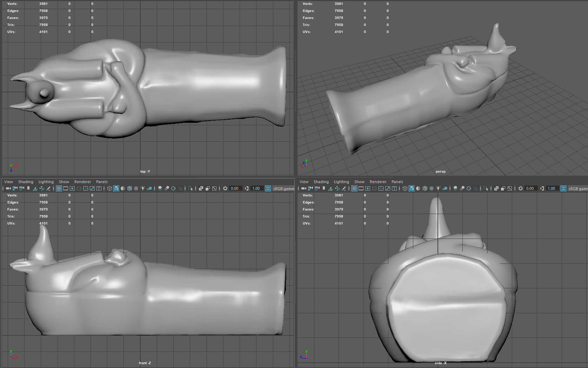Open Renderer menu in front panel

(82, 182)
